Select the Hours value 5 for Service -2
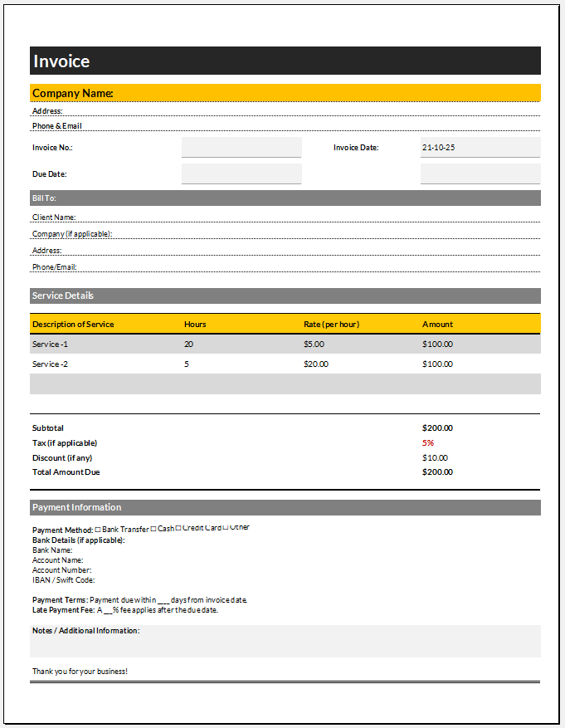This screenshot has width=565, height=728. point(187,364)
